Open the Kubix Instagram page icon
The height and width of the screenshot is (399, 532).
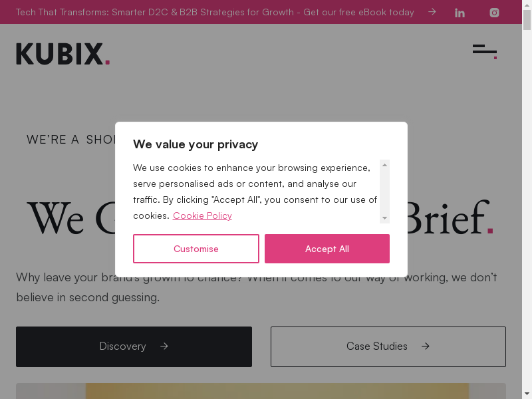tap(494, 13)
